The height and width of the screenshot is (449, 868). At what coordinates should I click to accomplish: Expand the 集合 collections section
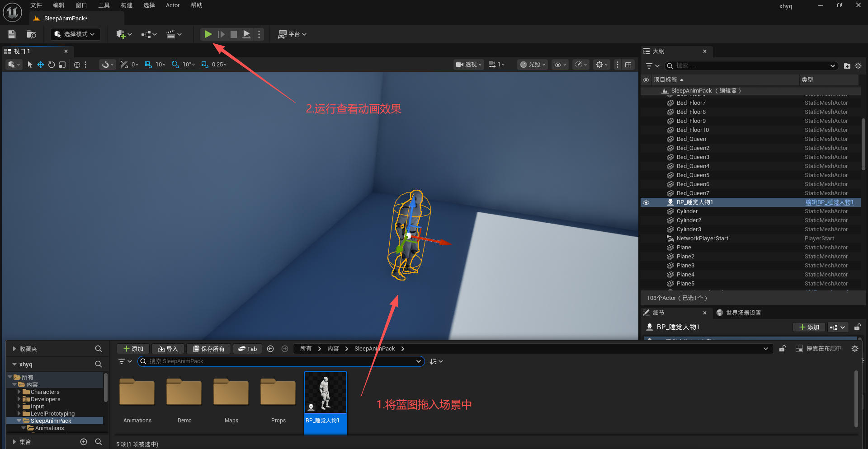click(x=14, y=442)
